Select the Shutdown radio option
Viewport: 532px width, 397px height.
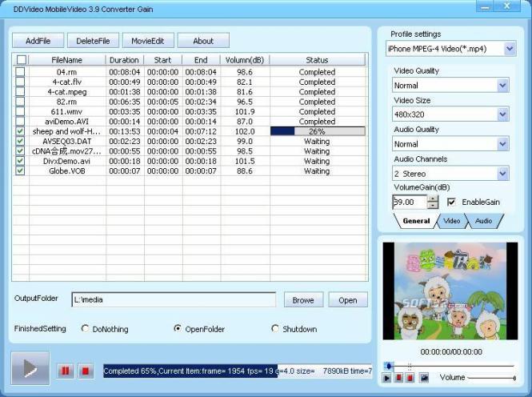[x=275, y=328]
